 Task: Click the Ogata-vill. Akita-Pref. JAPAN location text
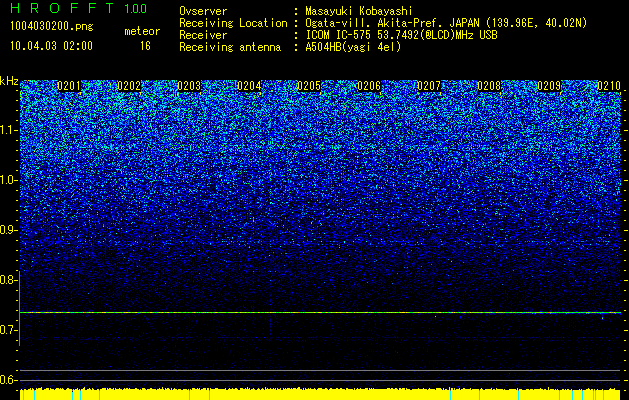coord(446,23)
